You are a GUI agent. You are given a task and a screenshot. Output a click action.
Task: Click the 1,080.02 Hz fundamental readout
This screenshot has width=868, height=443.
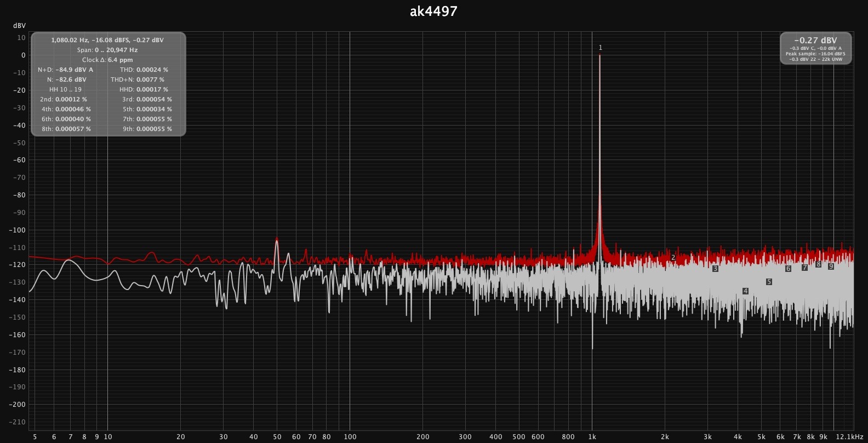coord(107,40)
